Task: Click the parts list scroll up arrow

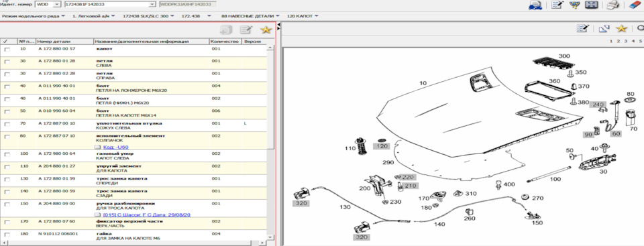Action: pos(270,47)
